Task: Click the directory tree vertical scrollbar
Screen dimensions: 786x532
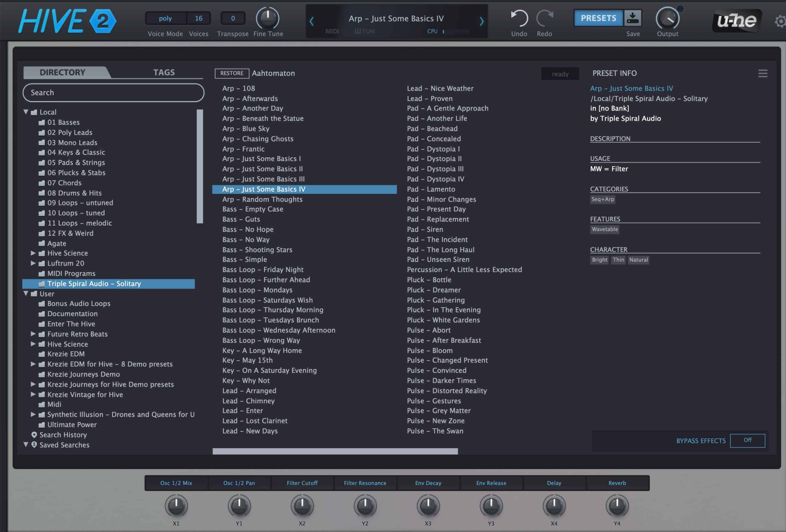Action: point(200,166)
